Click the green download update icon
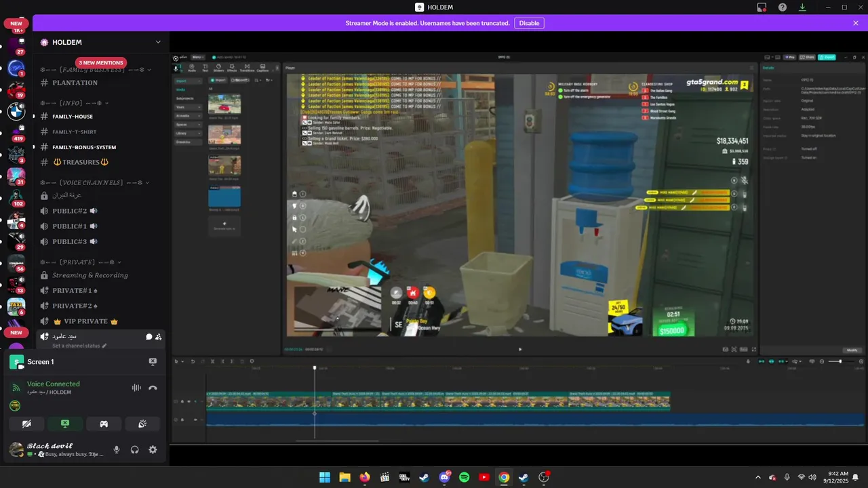The height and width of the screenshot is (488, 868). click(x=803, y=7)
